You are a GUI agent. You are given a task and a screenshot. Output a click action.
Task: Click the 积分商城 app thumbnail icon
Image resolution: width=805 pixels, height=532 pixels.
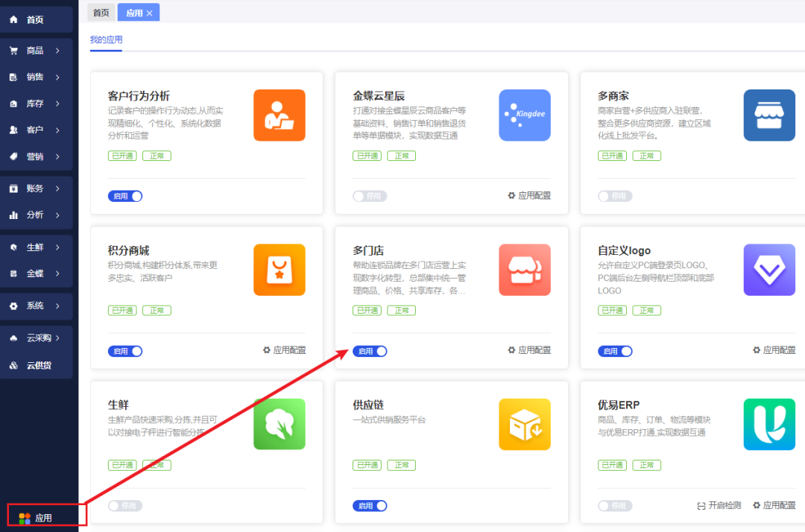click(279, 270)
